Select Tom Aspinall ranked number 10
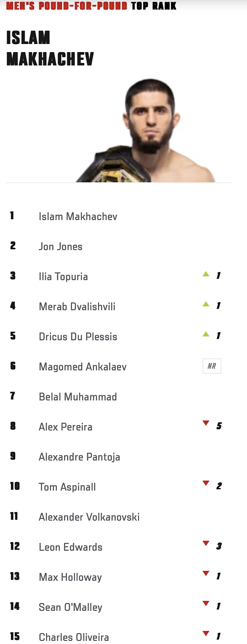The height and width of the screenshot is (644, 247). coord(67,487)
